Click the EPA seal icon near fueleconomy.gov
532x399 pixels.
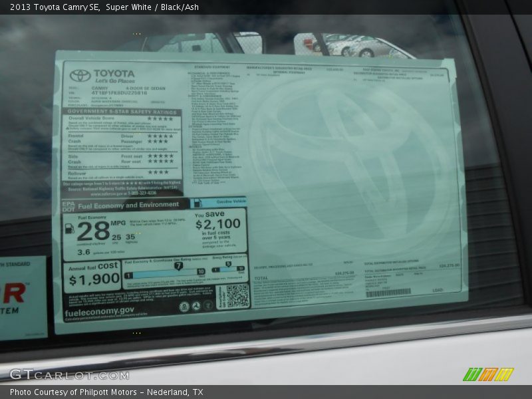184,307
